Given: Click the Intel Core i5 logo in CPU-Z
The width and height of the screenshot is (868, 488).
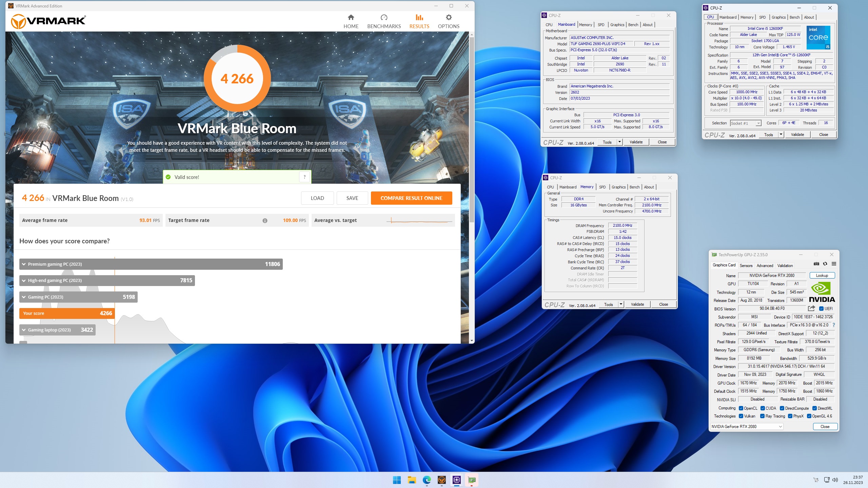Looking at the screenshot, I should [818, 38].
